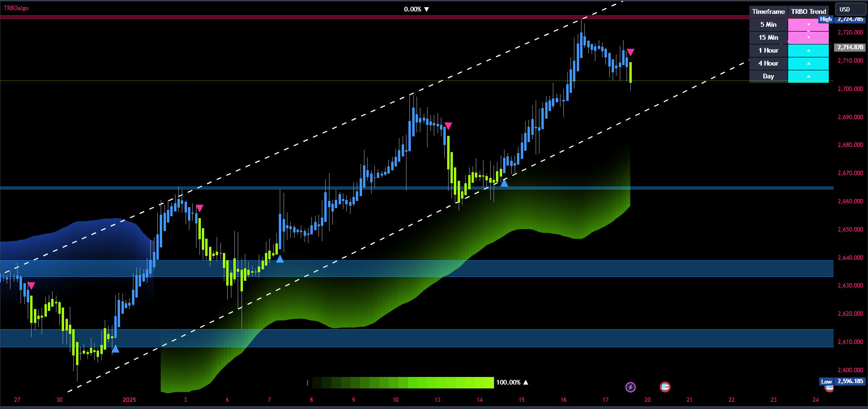The height and width of the screenshot is (409, 868).
Task: Click the blue buy signal near January 14
Action: 504,183
